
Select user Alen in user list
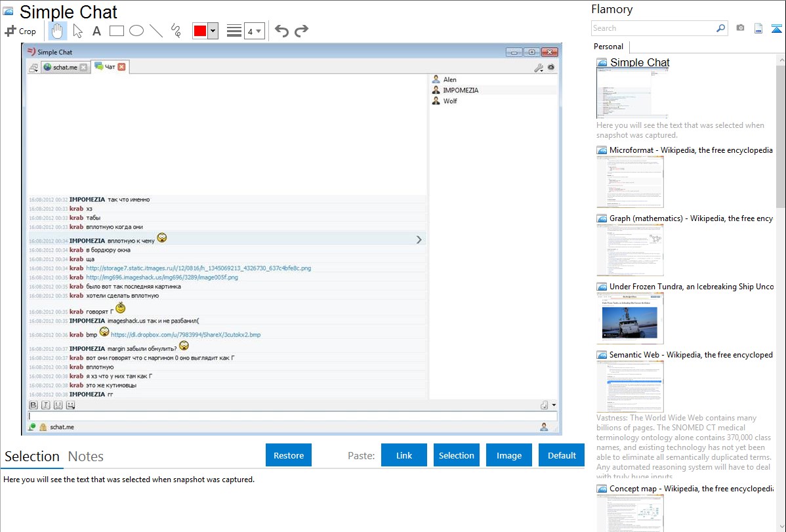coord(494,79)
